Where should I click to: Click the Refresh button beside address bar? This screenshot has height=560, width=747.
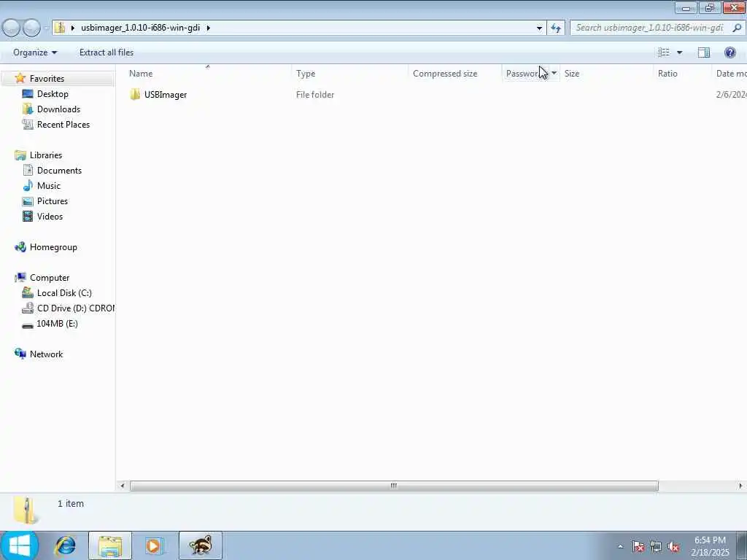click(555, 28)
